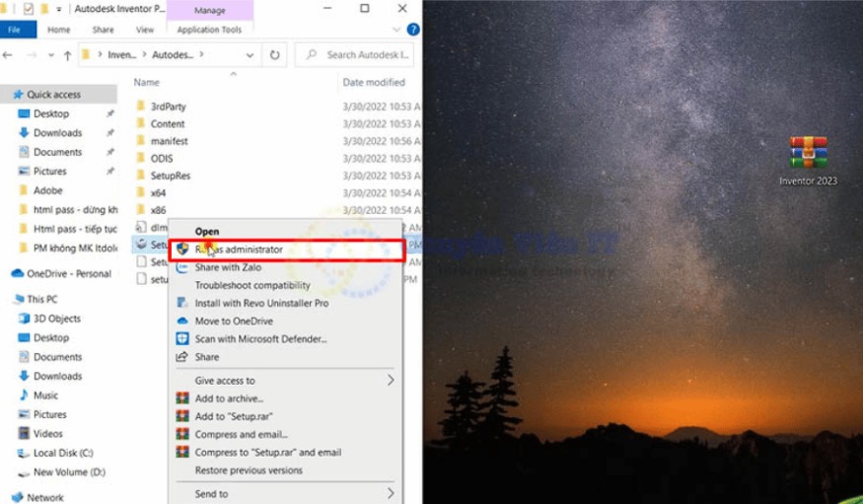Viewport: 863px width, 504px height.
Task: Open the recent locations dropdown arrow
Action: [49, 55]
